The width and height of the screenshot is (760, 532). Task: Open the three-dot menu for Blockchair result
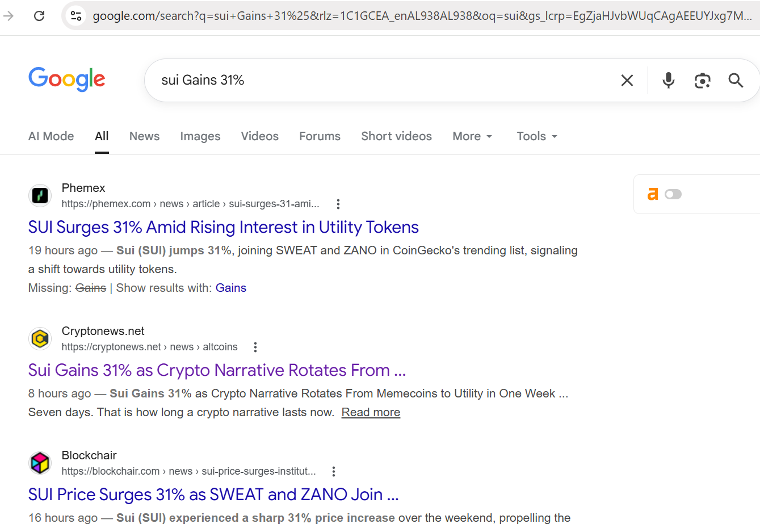pos(334,471)
